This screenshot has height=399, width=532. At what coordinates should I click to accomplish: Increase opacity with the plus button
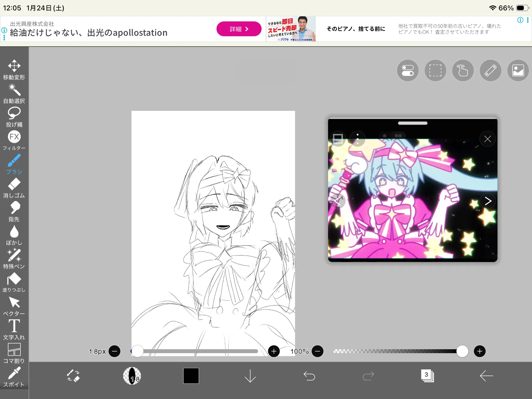pos(480,351)
